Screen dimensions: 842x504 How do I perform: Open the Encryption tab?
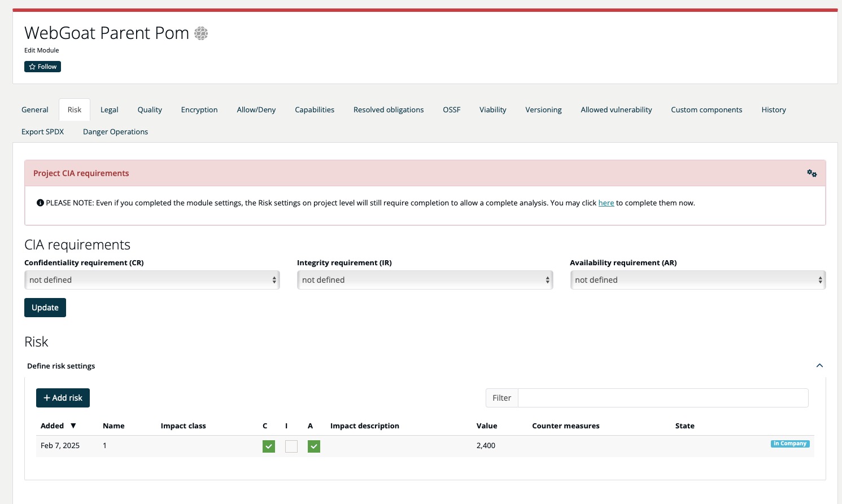point(199,109)
